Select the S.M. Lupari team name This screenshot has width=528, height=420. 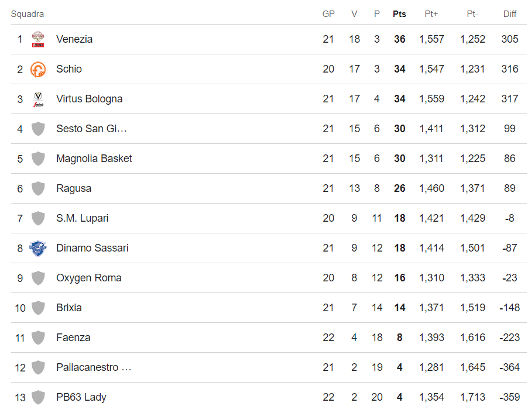coord(82,218)
